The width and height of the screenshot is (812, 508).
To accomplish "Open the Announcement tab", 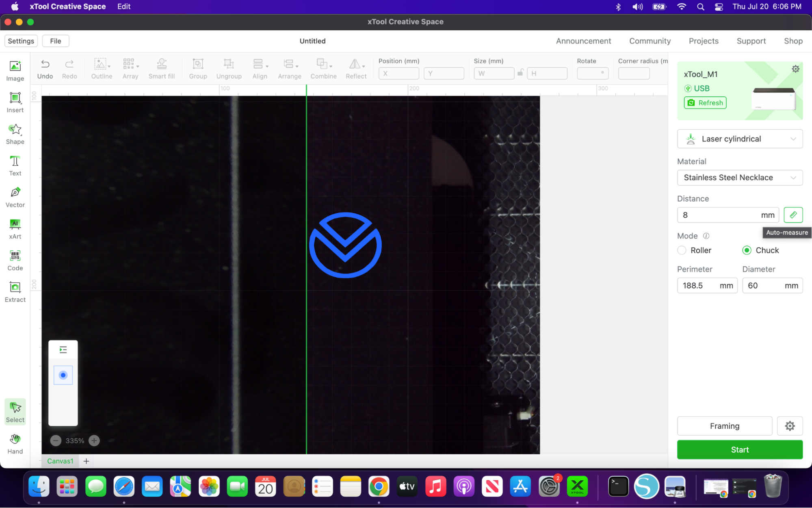I will tap(583, 41).
